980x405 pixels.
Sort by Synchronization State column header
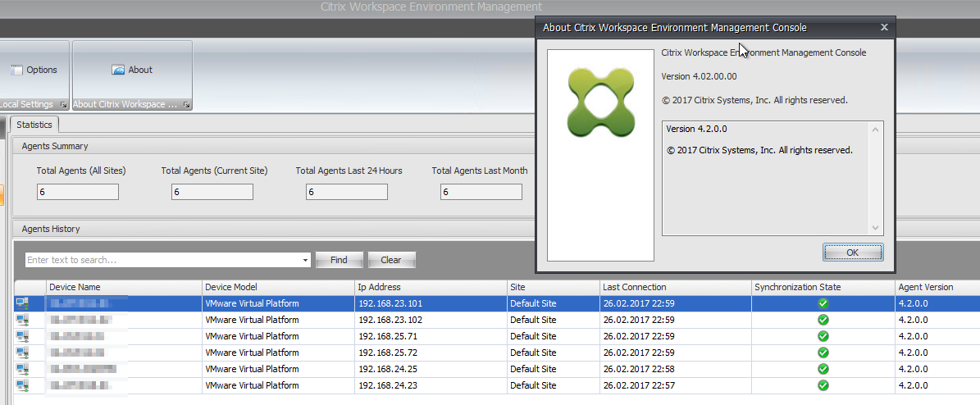pos(823,287)
